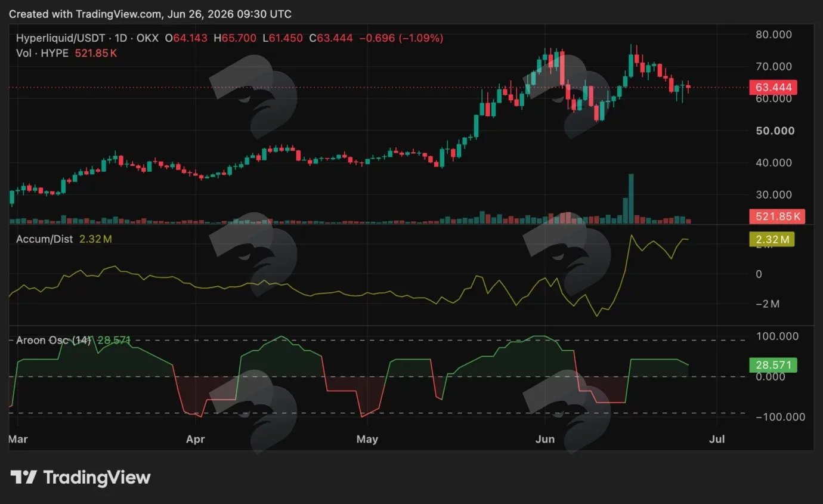Screen dimensions: 823x504
Task: Click the low value L61.450
Action: (x=283, y=38)
